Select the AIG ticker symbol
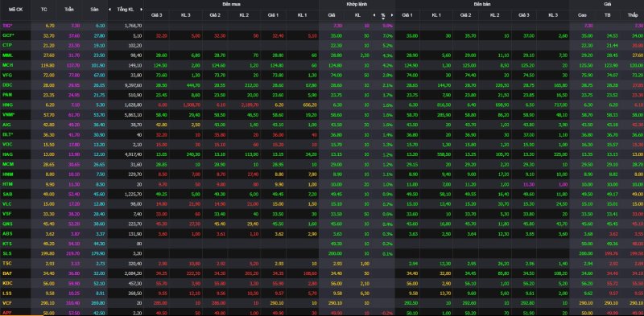Image resolution: width=644 pixels, height=316 pixels. coord(6,125)
